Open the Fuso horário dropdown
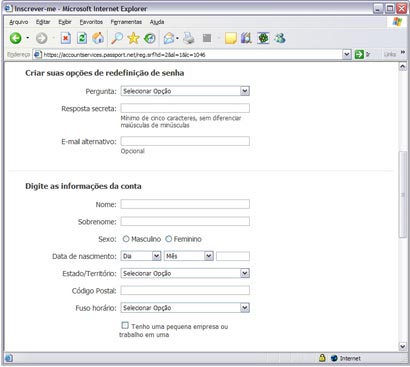This screenshot has width=410, height=367. 185,308
